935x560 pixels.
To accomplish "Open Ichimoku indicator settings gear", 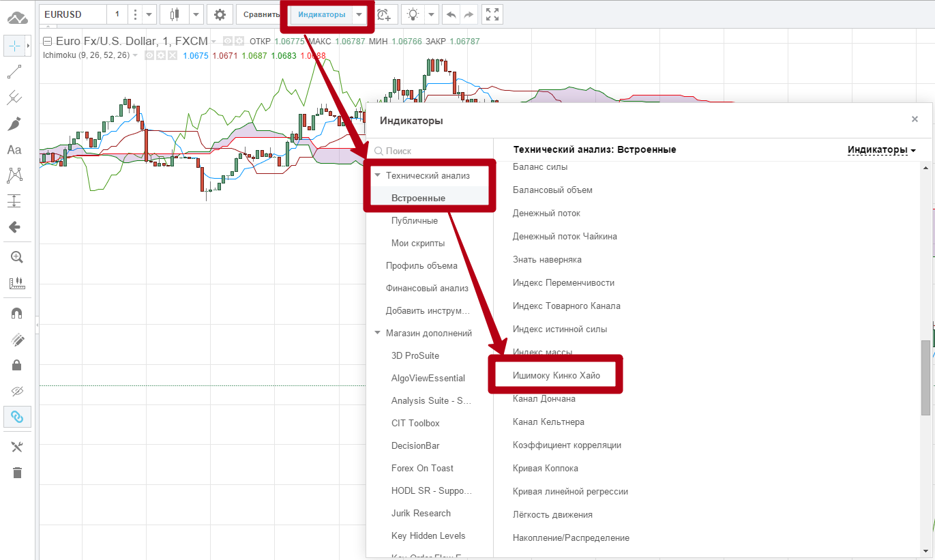I will 161,55.
